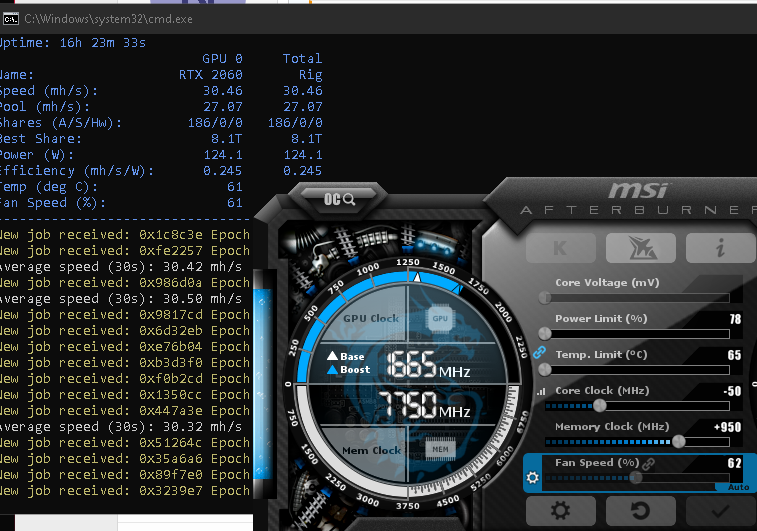Reset settings with circular arrow button
This screenshot has height=531, width=757.
640,510
